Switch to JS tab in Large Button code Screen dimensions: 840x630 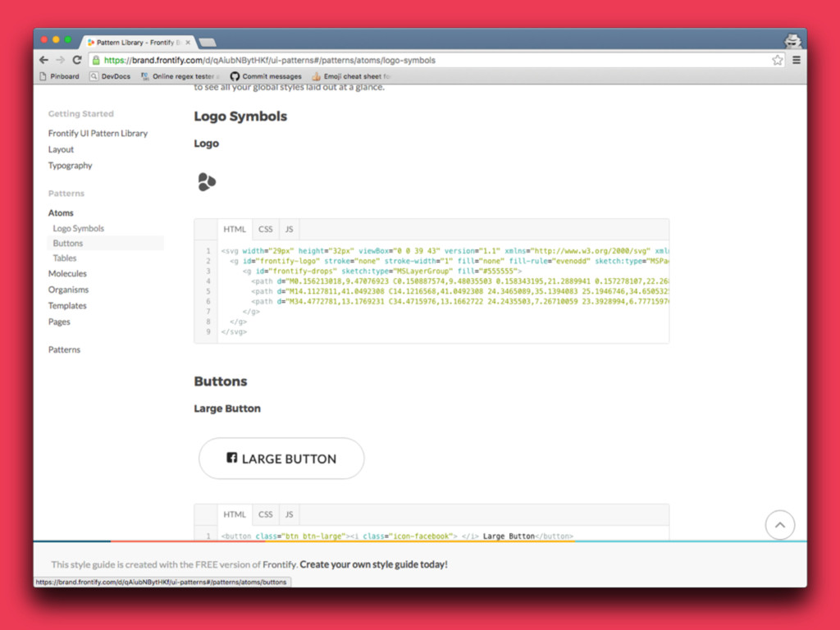pos(290,514)
